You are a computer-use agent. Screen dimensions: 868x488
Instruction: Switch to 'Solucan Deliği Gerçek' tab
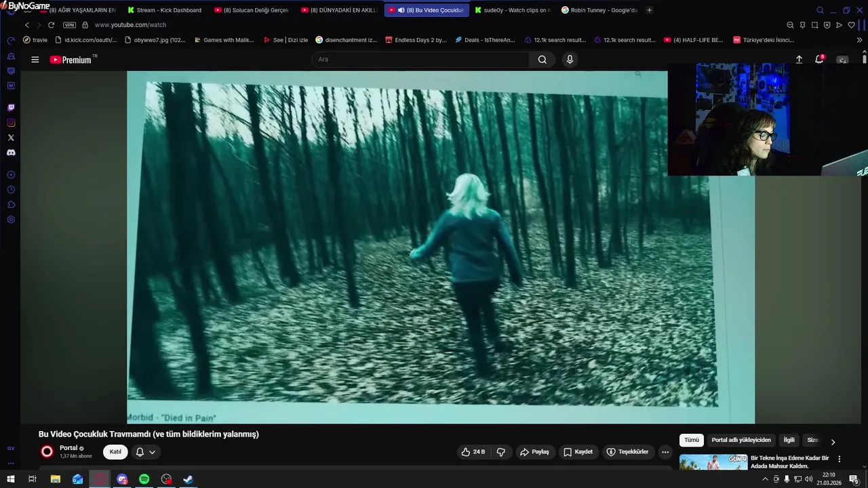[x=252, y=10]
